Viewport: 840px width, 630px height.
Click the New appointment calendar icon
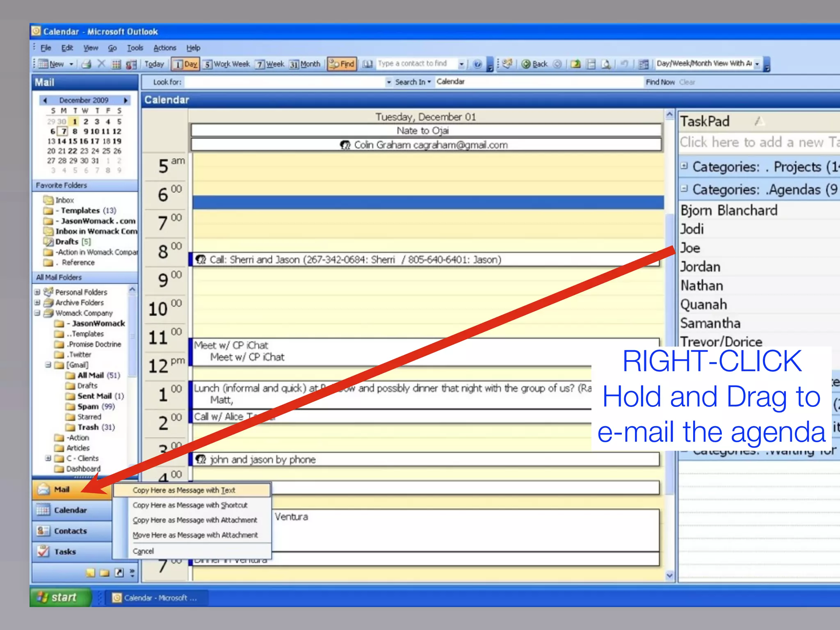click(43, 64)
